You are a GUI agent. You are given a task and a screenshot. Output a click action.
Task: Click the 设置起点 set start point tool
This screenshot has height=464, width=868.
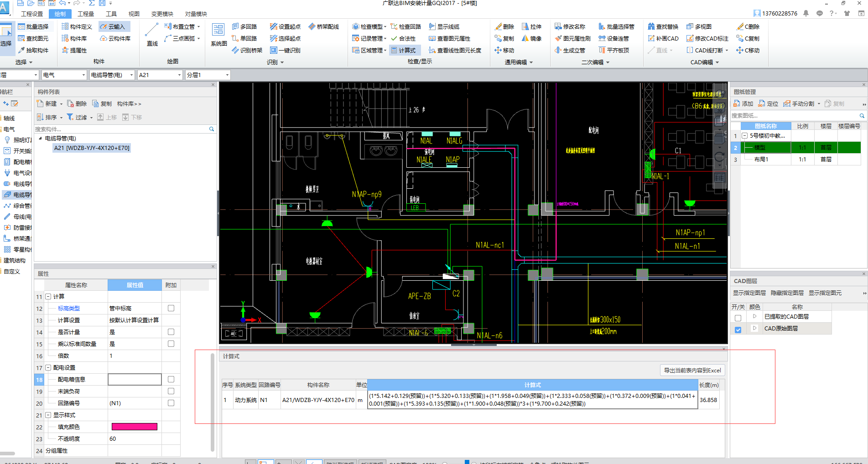pos(285,26)
